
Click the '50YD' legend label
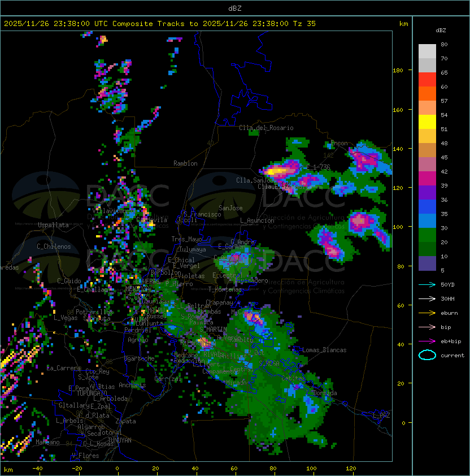coord(447,284)
